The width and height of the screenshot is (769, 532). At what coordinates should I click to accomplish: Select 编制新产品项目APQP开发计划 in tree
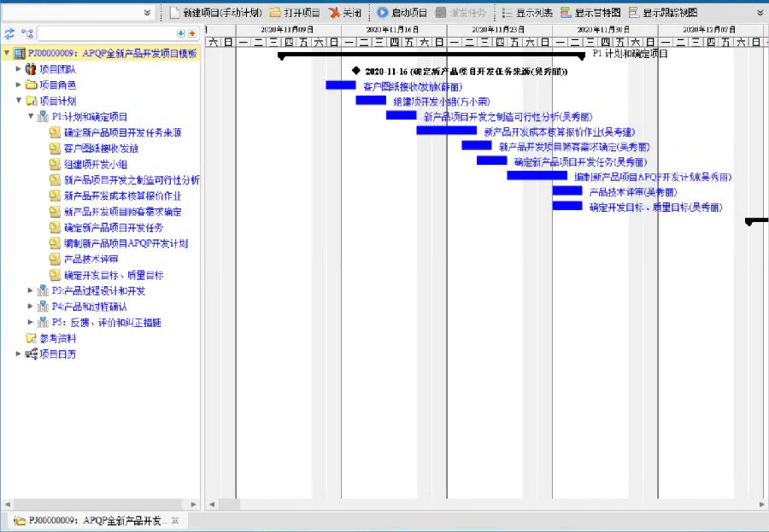(x=126, y=243)
